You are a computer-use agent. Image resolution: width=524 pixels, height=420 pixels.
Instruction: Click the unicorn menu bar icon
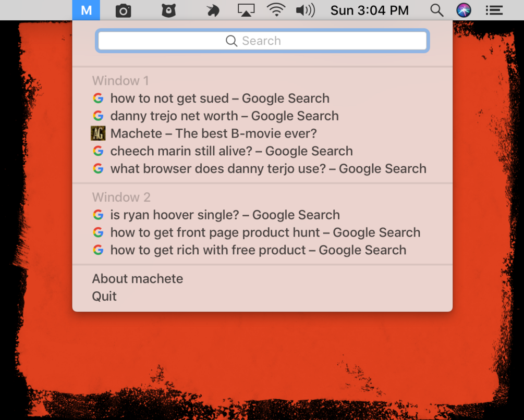213,11
